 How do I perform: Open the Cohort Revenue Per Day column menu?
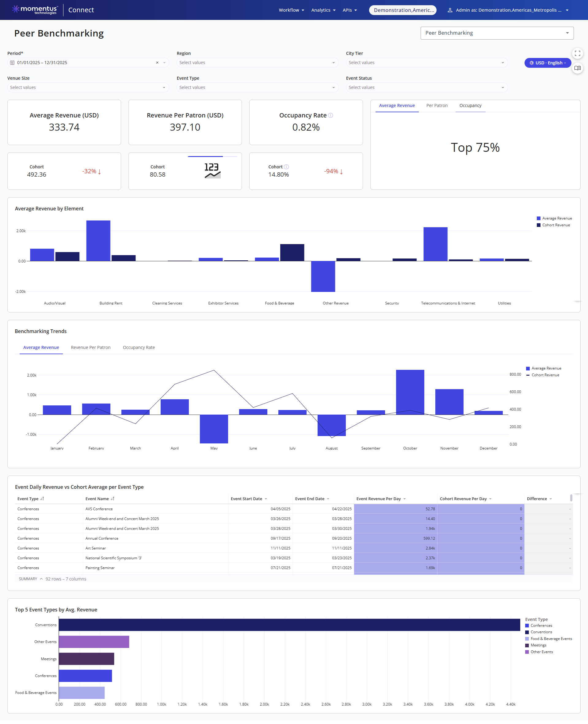[490, 499]
